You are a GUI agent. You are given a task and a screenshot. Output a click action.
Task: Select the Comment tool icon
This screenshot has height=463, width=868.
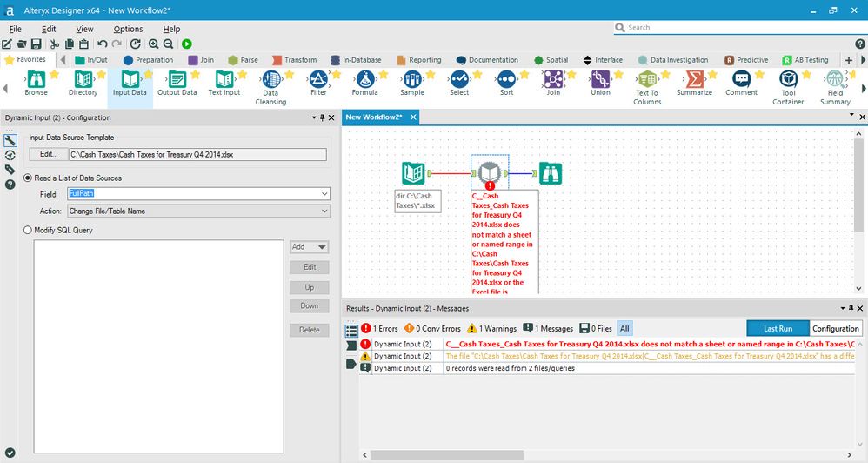pos(741,79)
